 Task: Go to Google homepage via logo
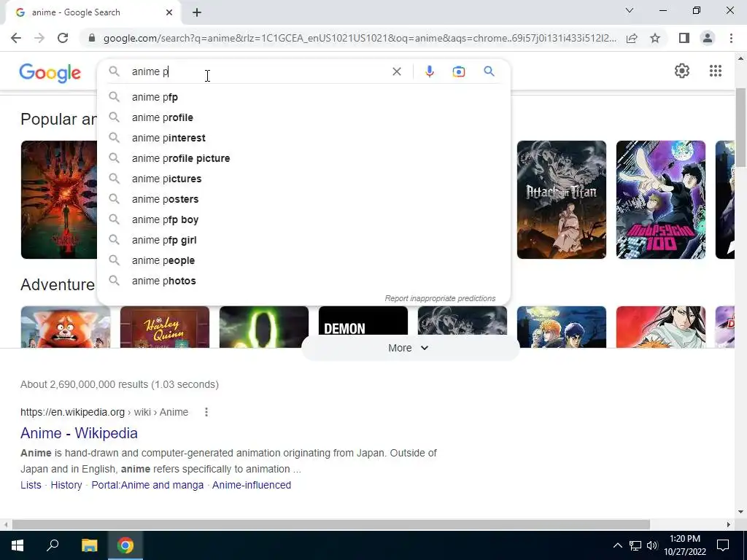50,73
